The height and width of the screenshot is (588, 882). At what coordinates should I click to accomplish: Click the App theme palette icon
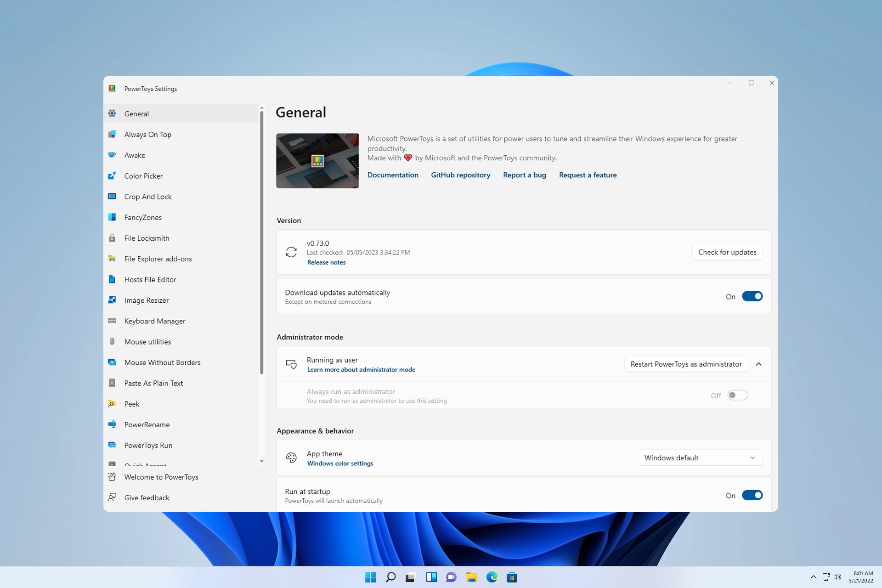[x=291, y=458]
